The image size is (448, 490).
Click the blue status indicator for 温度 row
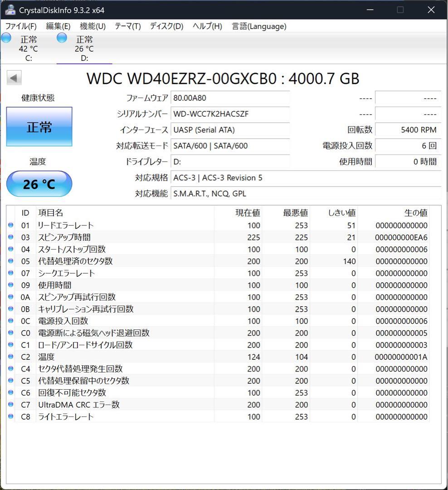click(x=11, y=357)
